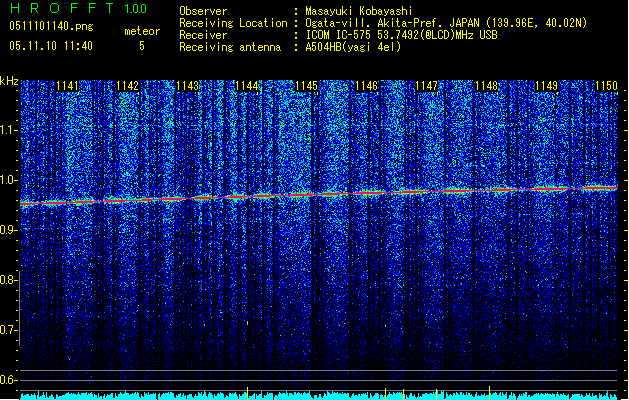This screenshot has width=629, height=400.
Task: Click the kHz unit label
Action: 10,81
